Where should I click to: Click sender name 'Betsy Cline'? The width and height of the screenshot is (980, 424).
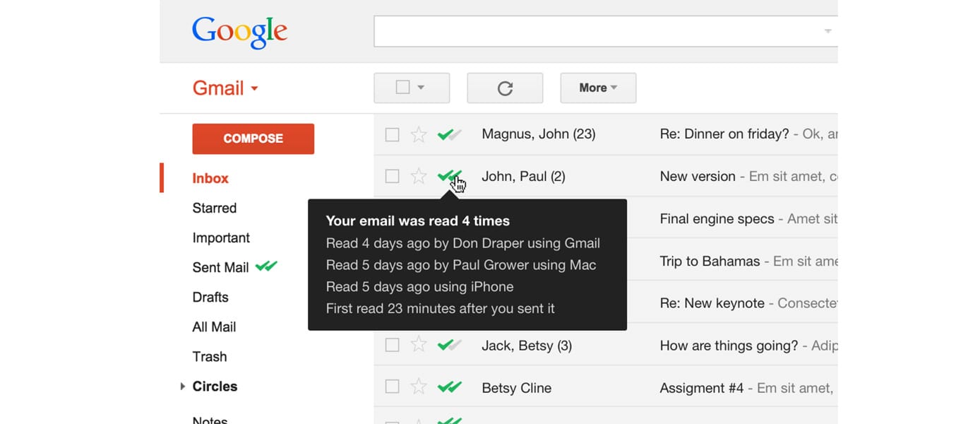pyautogui.click(x=516, y=388)
